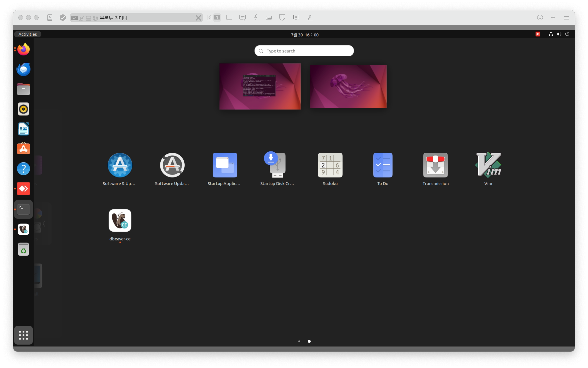Viewport: 588px width, 368px height.
Task: Launch the Transmission app
Action: (435, 165)
